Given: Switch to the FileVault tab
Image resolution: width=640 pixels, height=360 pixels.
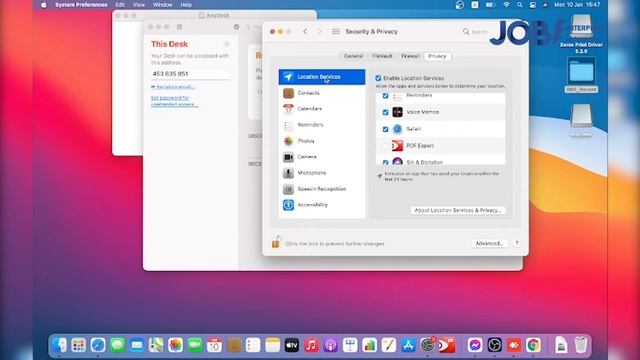Looking at the screenshot, I should 382,56.
